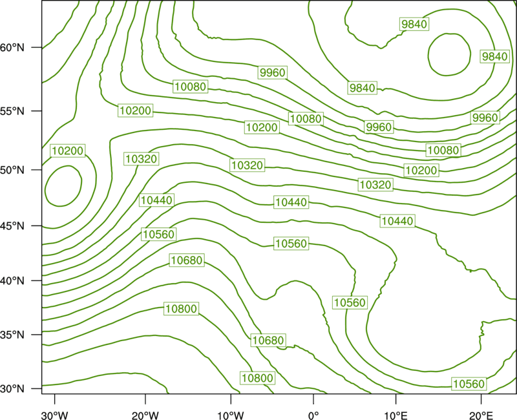517x420 pixels.
Task: Click 9840 label beside the circular contour
Action: (x=494, y=56)
